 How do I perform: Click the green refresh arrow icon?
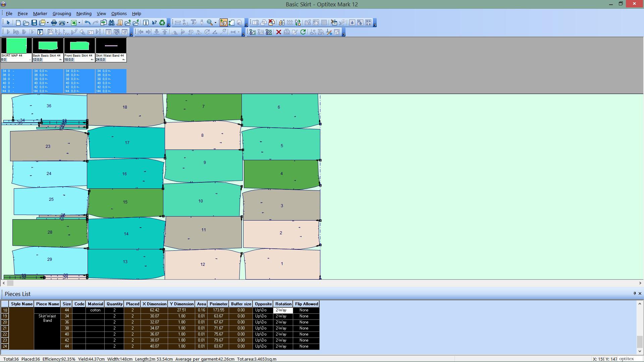pyautogui.click(x=303, y=32)
